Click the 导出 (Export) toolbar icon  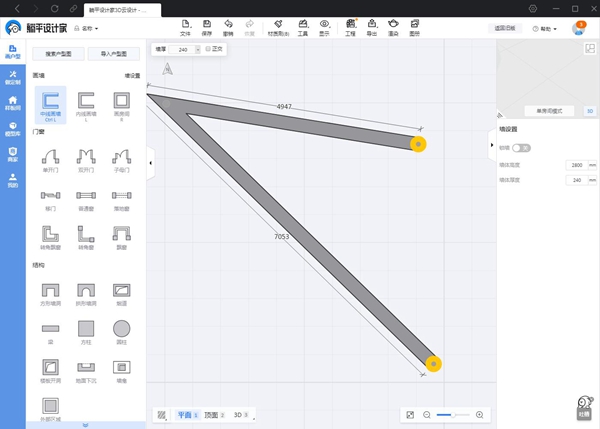(x=372, y=26)
